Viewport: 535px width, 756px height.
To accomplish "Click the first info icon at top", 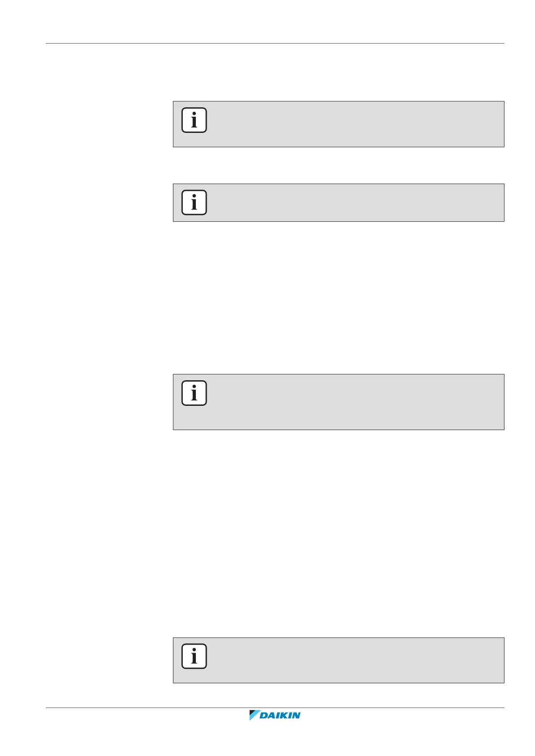I will (194, 120).
